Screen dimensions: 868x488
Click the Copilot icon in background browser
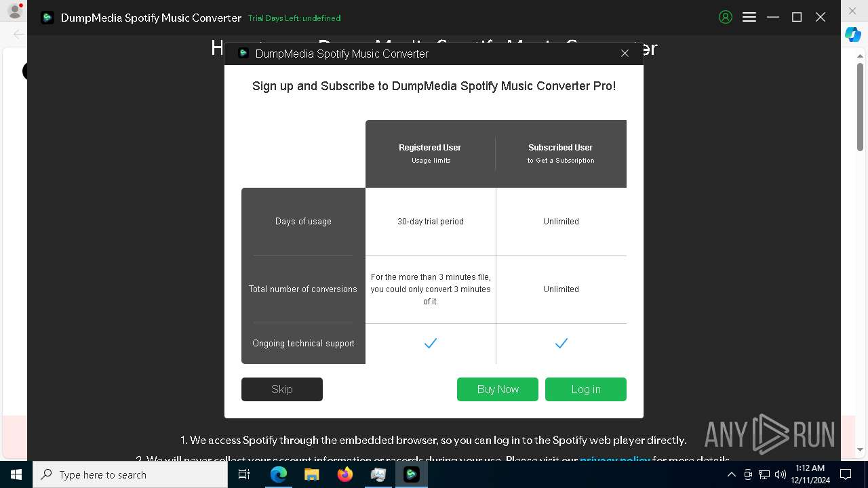(853, 35)
